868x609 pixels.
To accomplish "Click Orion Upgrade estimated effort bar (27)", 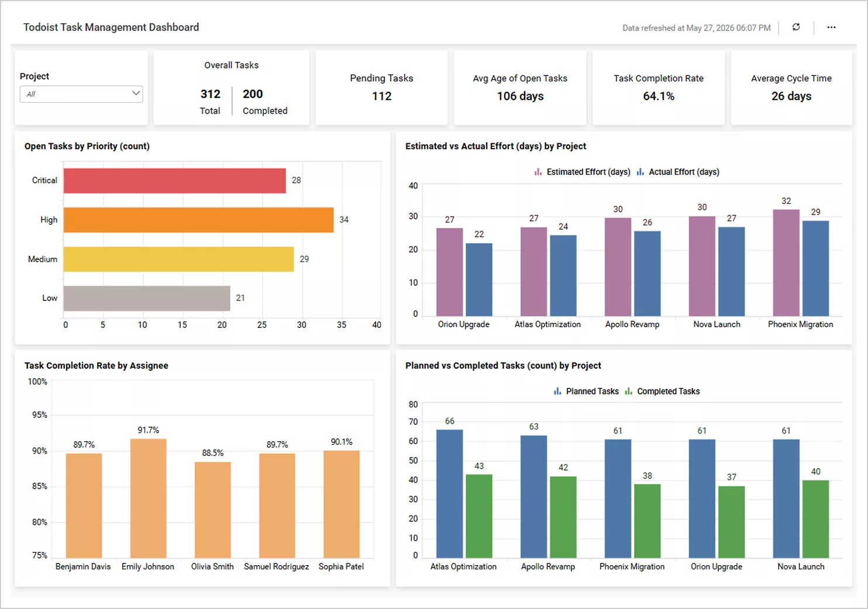I will [x=450, y=272].
